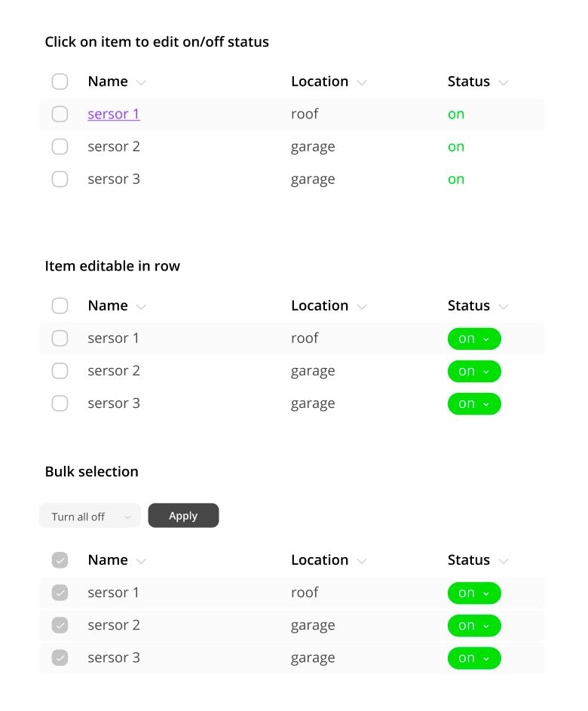Click green on status of sersor 2 in first table
Screen dimensions: 588x711
[456, 147]
